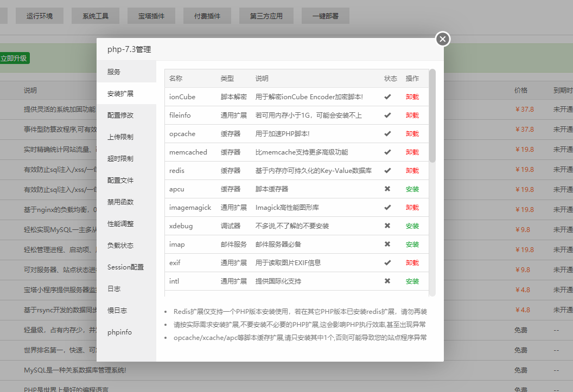Click the 状态 column header
The height and width of the screenshot is (392, 573).
[391, 79]
